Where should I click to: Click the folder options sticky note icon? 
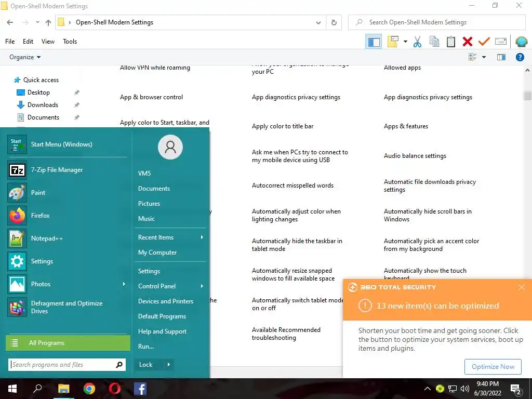coord(393,42)
